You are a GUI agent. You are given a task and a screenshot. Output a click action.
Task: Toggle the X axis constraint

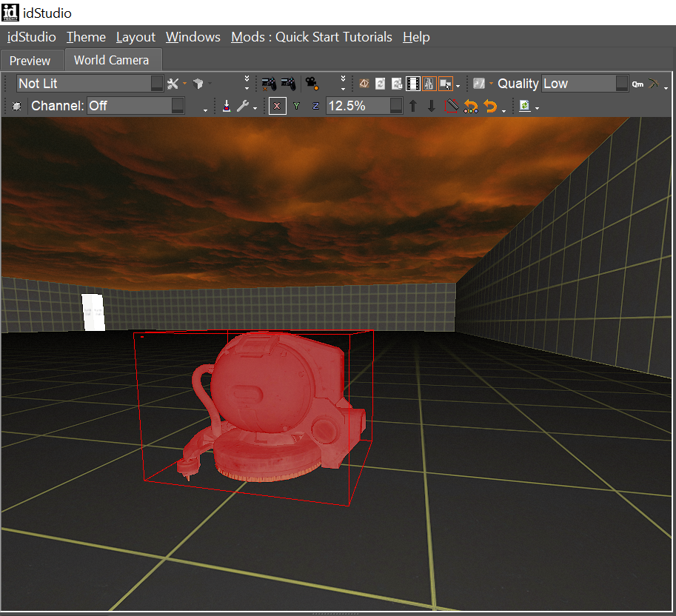click(x=277, y=106)
